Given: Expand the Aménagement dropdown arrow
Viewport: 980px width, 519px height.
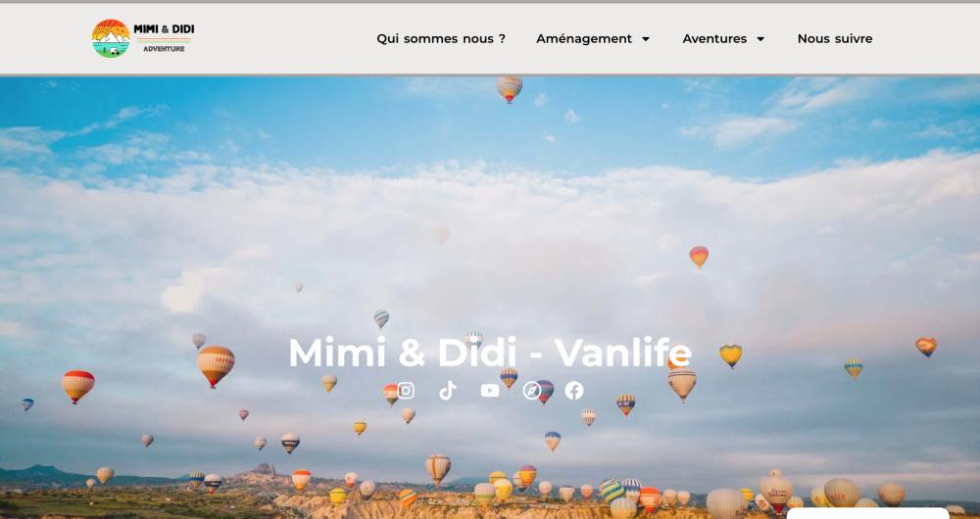Looking at the screenshot, I should click(x=646, y=39).
